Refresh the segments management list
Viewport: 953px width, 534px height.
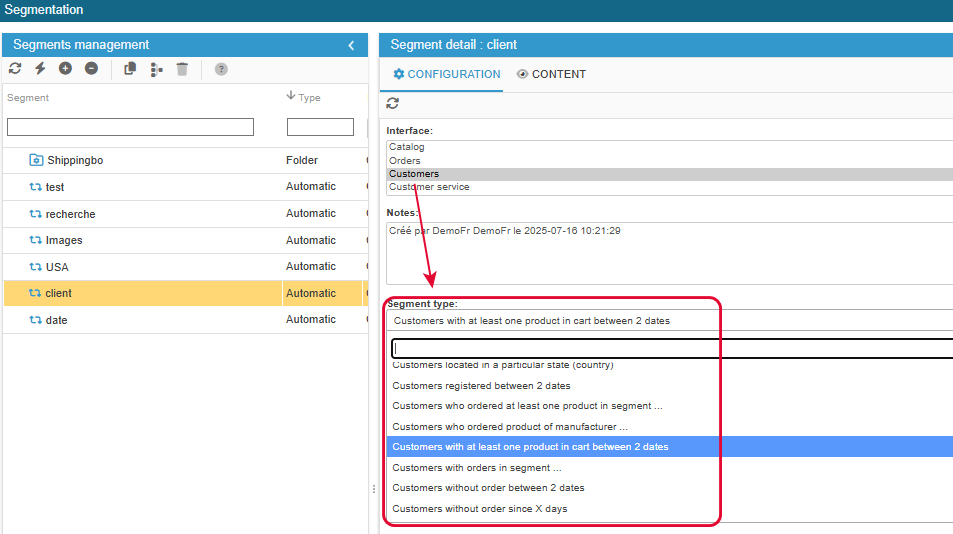click(15, 69)
